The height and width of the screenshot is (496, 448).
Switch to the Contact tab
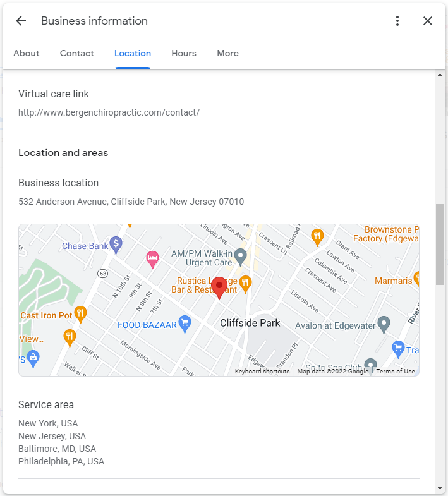[x=77, y=53]
